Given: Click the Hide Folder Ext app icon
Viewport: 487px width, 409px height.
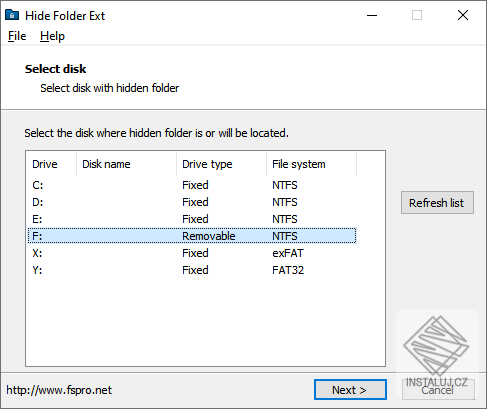Looking at the screenshot, I should click(12, 15).
